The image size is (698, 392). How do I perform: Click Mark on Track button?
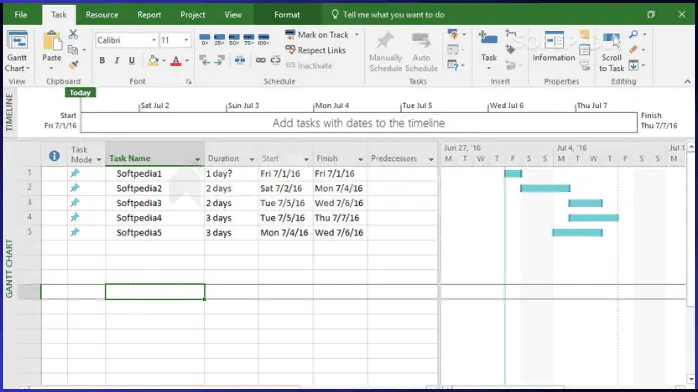click(317, 35)
